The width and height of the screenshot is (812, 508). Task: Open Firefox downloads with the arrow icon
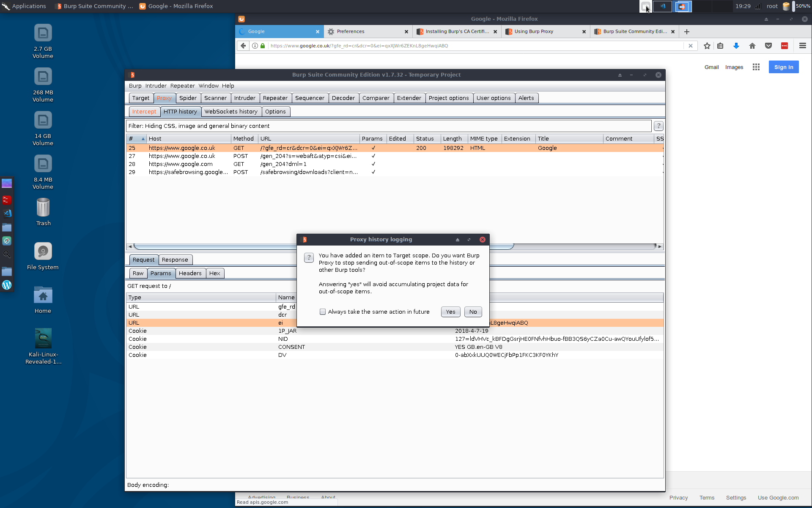[736, 46]
